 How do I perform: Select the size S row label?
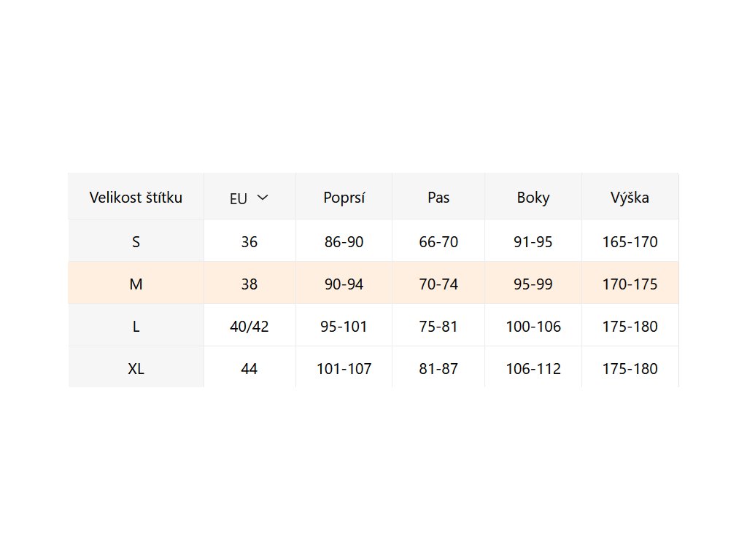(136, 242)
